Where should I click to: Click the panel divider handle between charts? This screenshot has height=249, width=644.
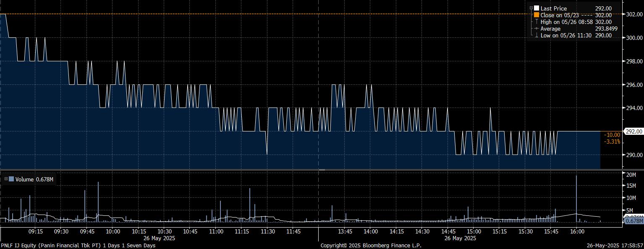pyautogui.click(x=322, y=170)
